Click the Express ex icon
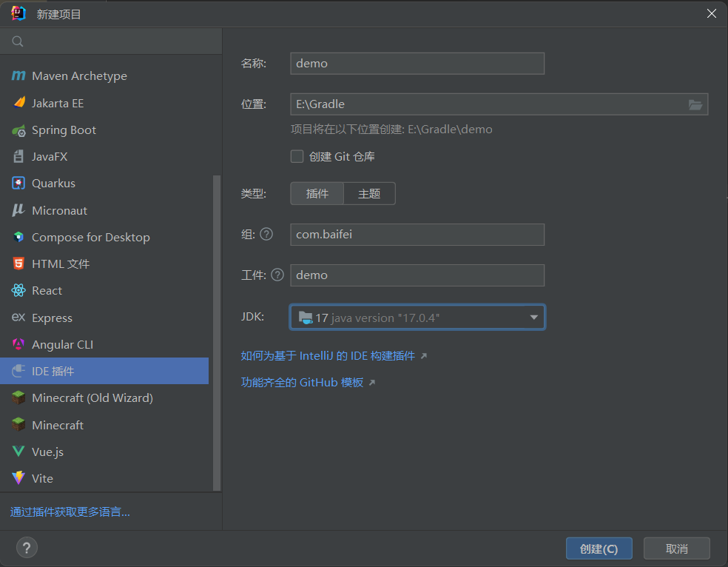The width and height of the screenshot is (728, 567). tap(18, 317)
